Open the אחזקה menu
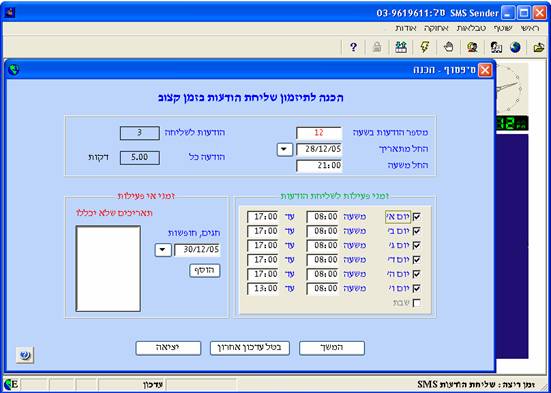551x393 pixels. pos(436,28)
